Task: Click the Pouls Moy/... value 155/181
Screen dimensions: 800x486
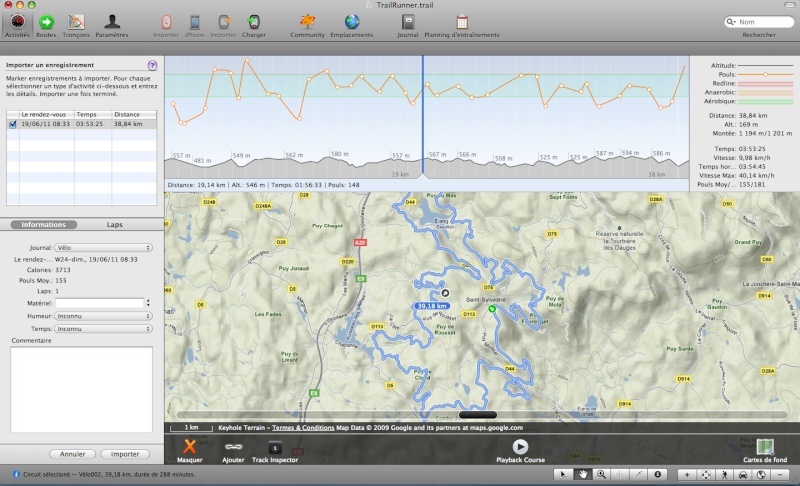Action: (x=752, y=185)
